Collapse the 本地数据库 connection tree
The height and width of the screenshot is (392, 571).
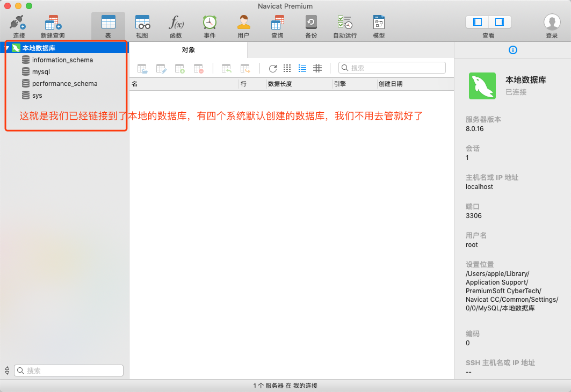coord(7,48)
